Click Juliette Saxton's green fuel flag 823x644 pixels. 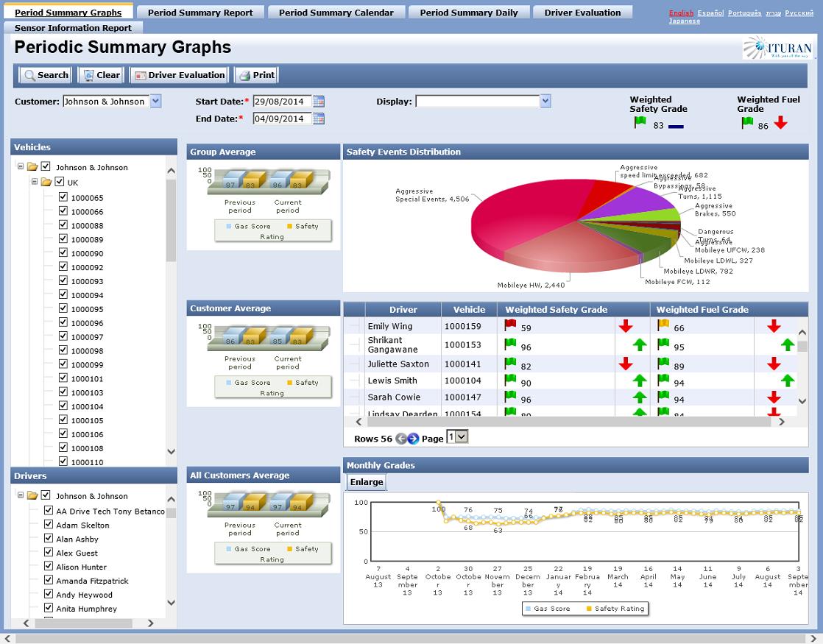663,363
